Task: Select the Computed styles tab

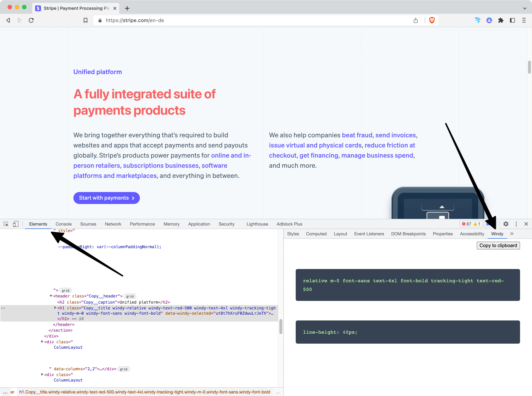Action: point(317,234)
